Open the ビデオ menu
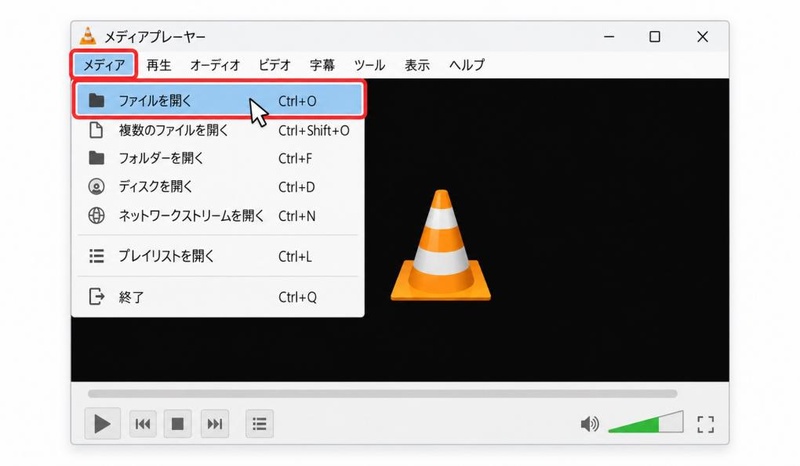 point(274,65)
